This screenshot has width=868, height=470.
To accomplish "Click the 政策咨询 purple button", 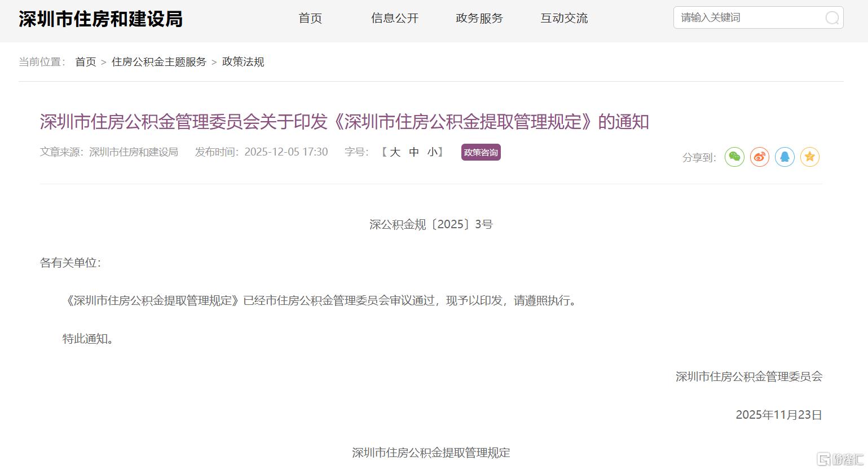I will pyautogui.click(x=481, y=153).
